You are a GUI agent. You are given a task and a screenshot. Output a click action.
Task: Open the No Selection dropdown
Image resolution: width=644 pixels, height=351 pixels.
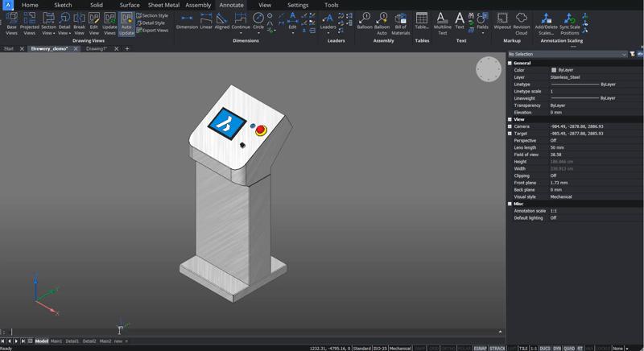click(x=568, y=54)
